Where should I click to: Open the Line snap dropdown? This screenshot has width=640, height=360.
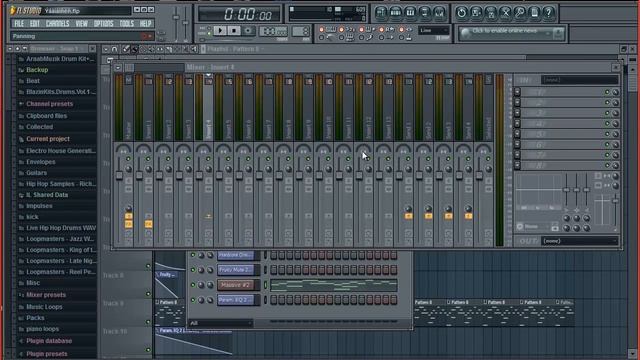tap(433, 31)
